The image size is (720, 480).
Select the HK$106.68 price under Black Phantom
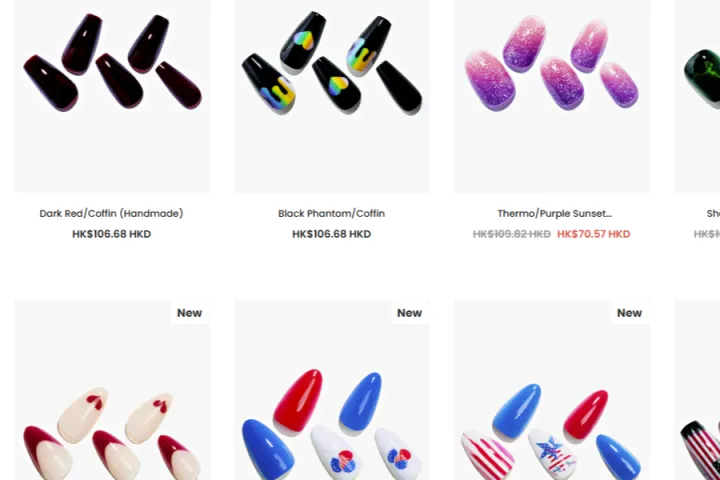(x=332, y=234)
